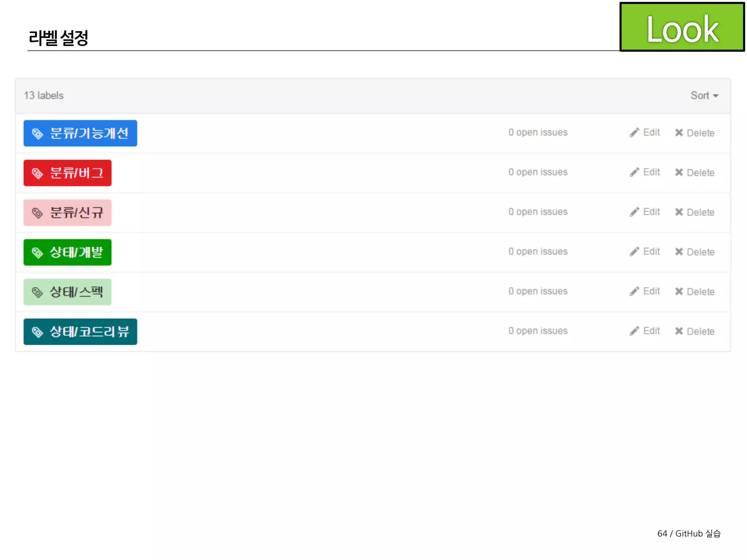Click the light green 상태/스펙 label
Image resolution: width=747 pixels, height=560 pixels.
pyautogui.click(x=67, y=292)
